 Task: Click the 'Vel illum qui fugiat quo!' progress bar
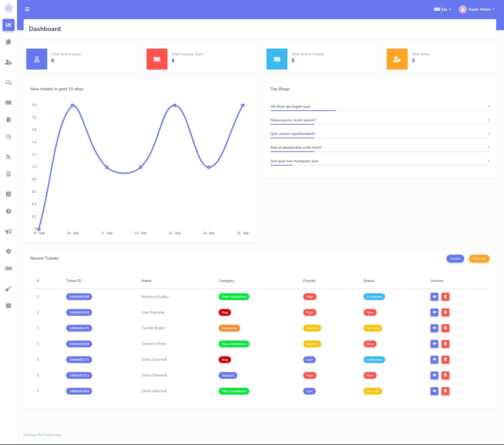380,111
